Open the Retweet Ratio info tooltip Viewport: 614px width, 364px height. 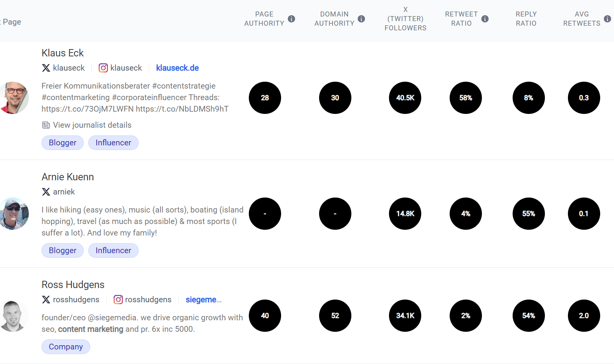coord(486,18)
